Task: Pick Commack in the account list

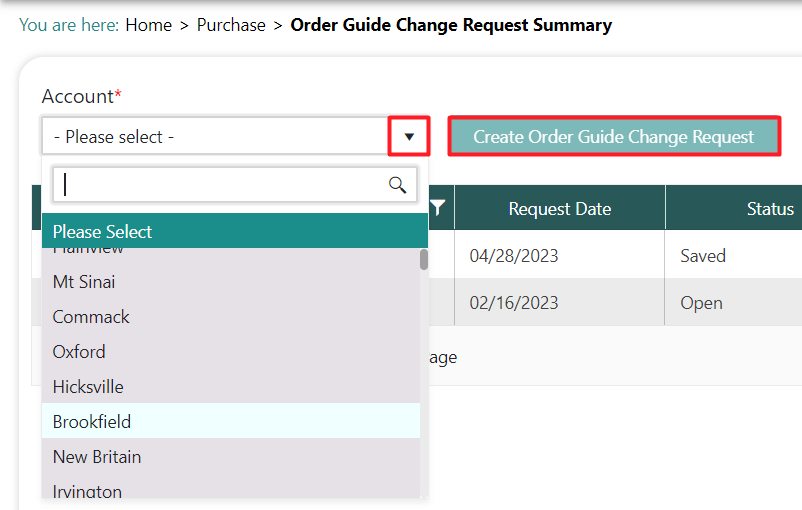Action: click(91, 317)
